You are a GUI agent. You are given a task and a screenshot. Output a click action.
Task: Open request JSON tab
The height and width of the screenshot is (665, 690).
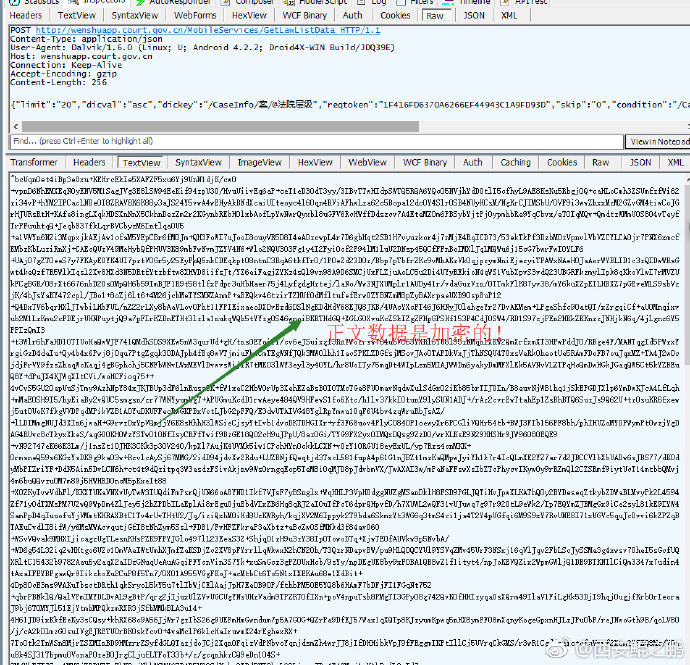pyautogui.click(x=474, y=15)
